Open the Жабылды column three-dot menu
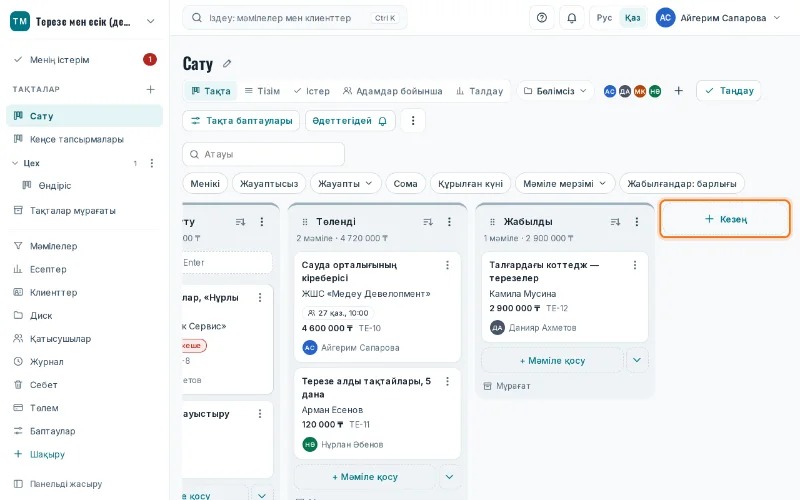Image resolution: width=800 pixels, height=500 pixels. [x=636, y=222]
